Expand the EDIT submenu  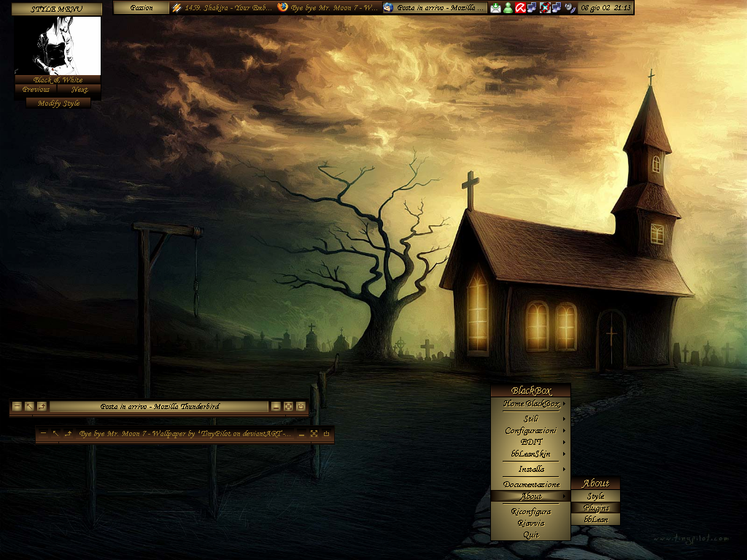(x=531, y=442)
